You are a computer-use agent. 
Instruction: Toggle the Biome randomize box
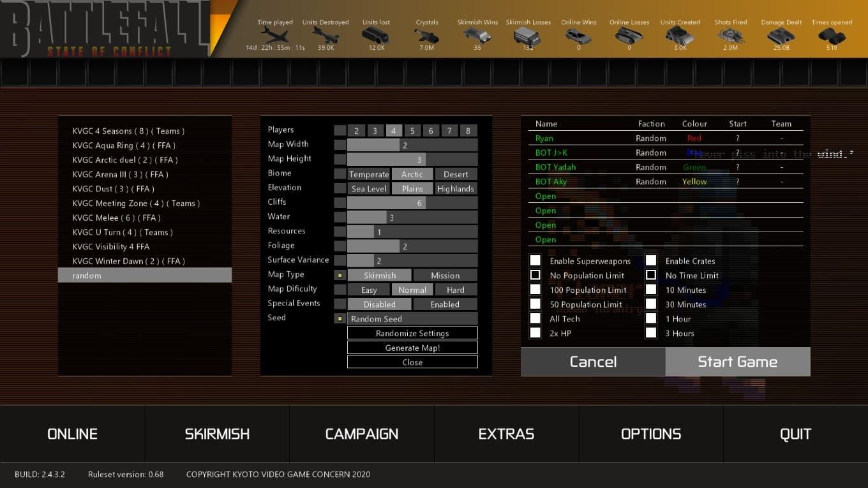pos(340,174)
